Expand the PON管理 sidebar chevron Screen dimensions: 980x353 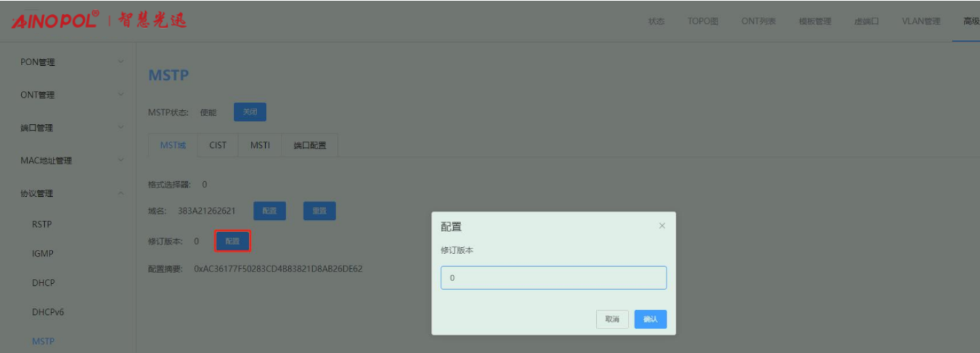coord(121,62)
